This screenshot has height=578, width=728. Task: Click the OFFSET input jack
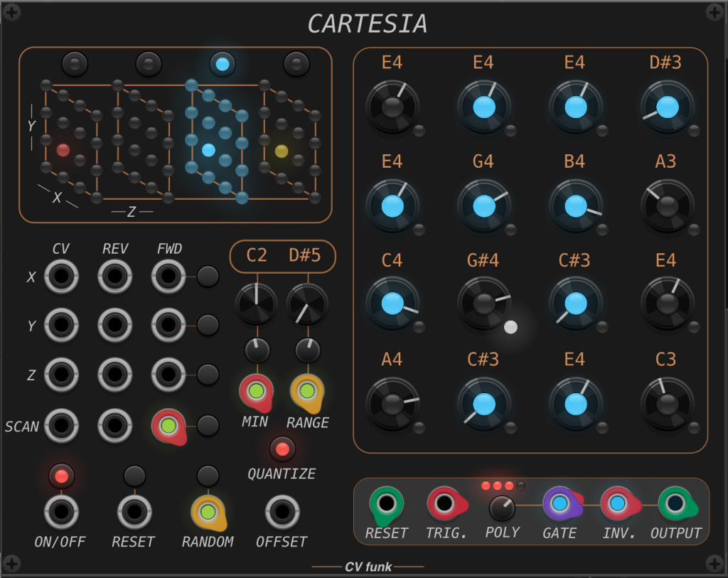[x=282, y=512]
